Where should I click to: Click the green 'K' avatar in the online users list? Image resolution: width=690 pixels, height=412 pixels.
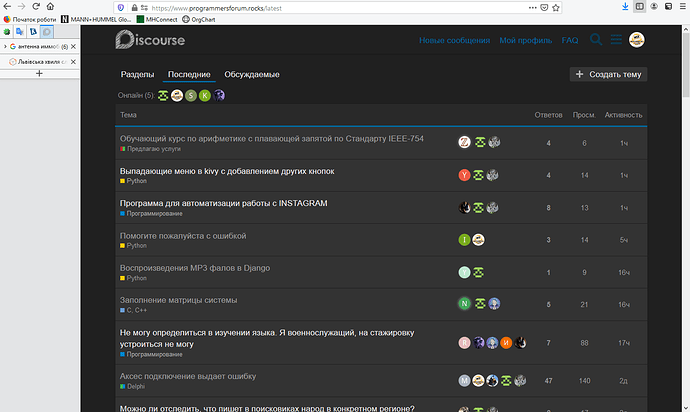(x=205, y=96)
